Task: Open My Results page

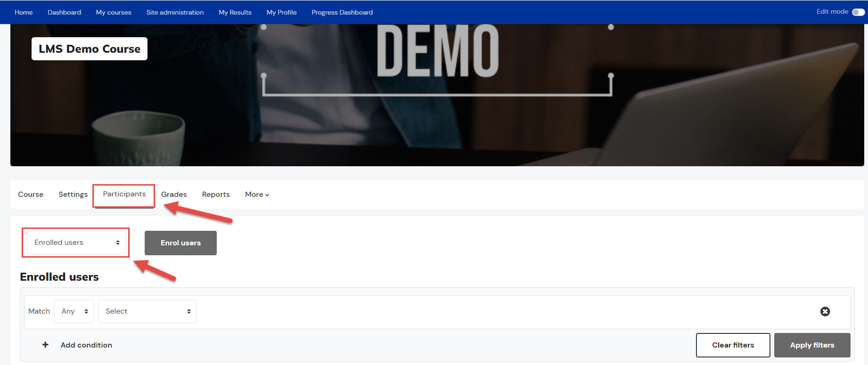Action: pos(235,12)
